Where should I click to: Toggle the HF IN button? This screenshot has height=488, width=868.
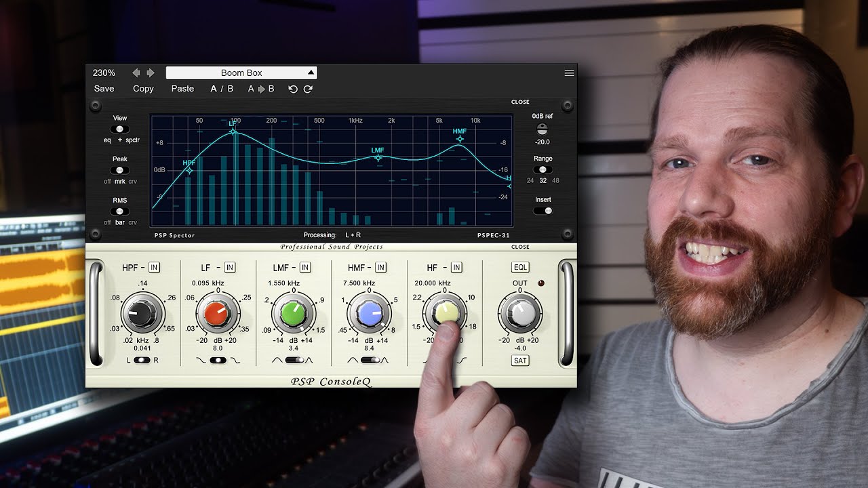[x=456, y=268]
